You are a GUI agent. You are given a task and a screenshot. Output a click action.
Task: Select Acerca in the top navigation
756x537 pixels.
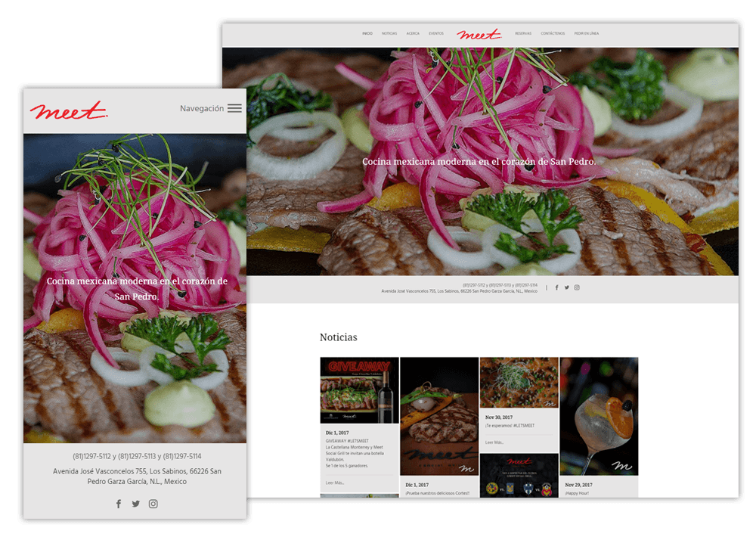pyautogui.click(x=413, y=33)
